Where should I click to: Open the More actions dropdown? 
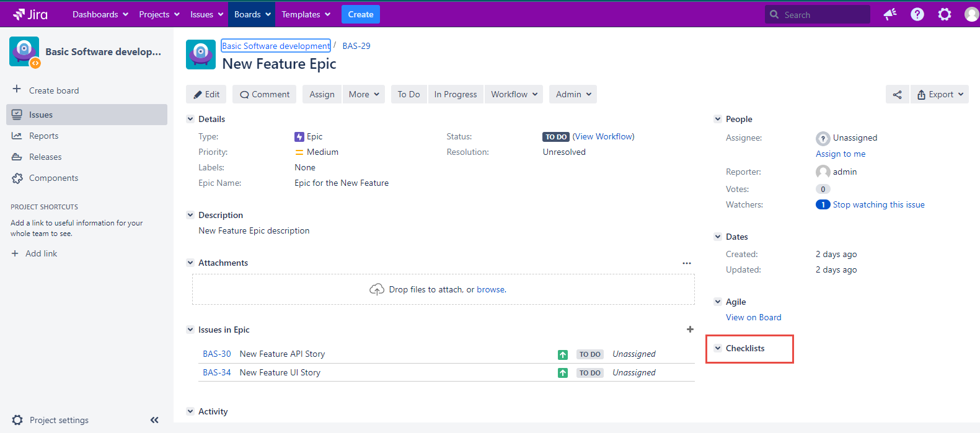pyautogui.click(x=363, y=95)
